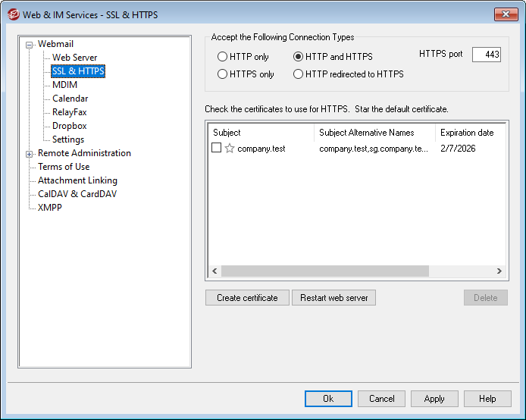The image size is (526, 420).
Task: Open the XMPP settings section
Action: point(50,208)
